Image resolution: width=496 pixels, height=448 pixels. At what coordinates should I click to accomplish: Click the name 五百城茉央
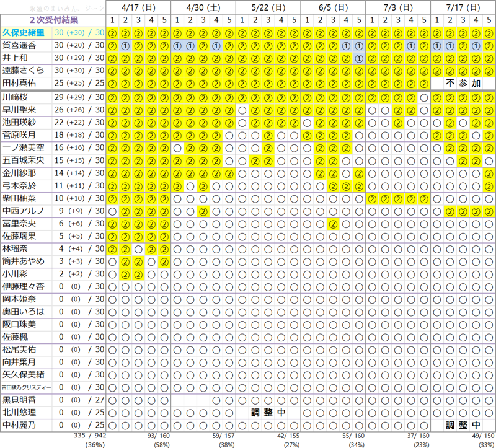click(24, 160)
